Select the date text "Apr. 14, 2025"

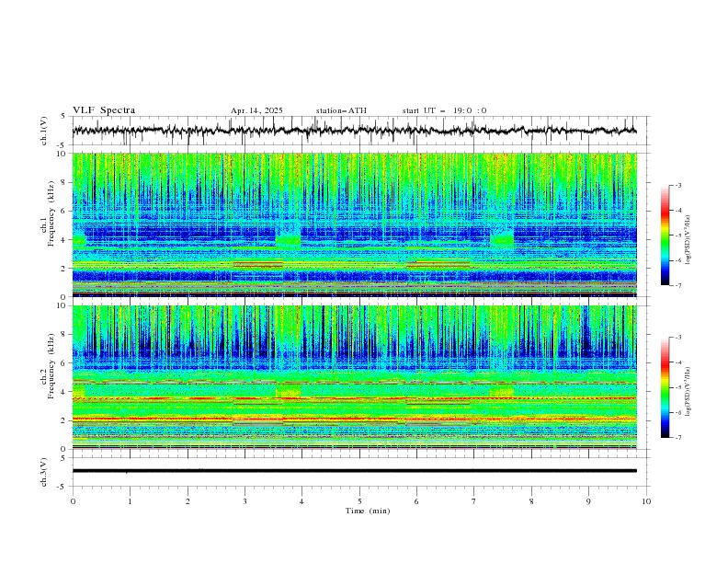coord(256,110)
